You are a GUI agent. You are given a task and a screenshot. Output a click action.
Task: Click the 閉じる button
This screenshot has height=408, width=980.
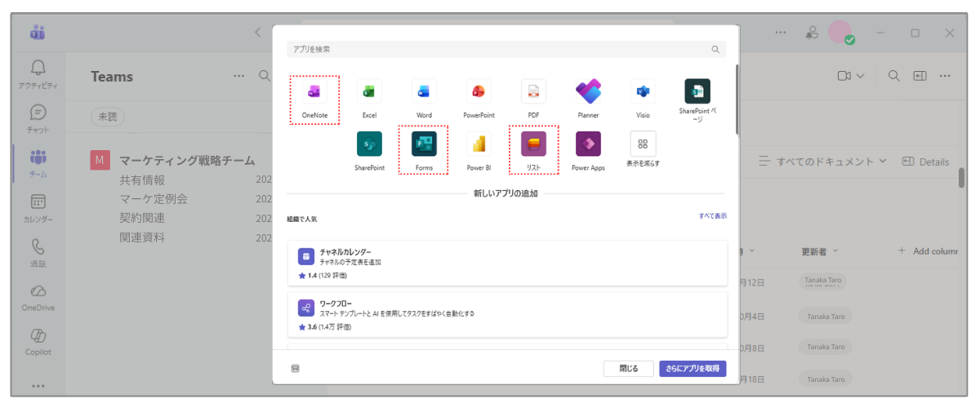(x=628, y=369)
